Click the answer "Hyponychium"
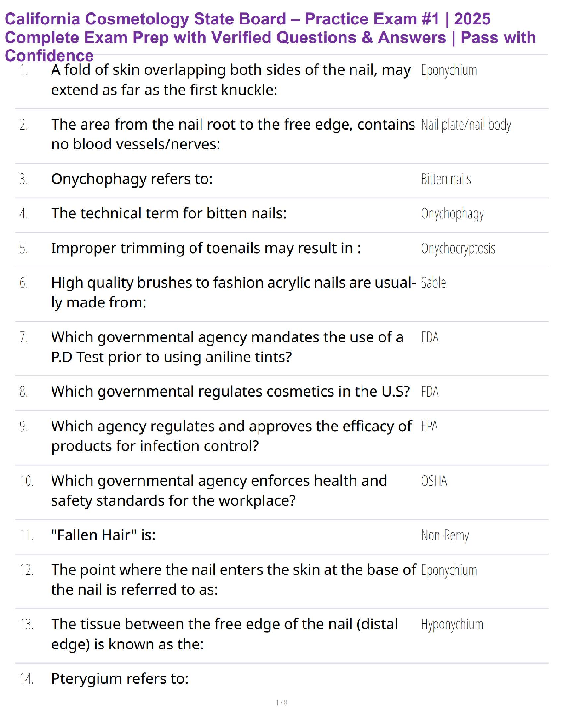The image size is (563, 728). click(452, 625)
